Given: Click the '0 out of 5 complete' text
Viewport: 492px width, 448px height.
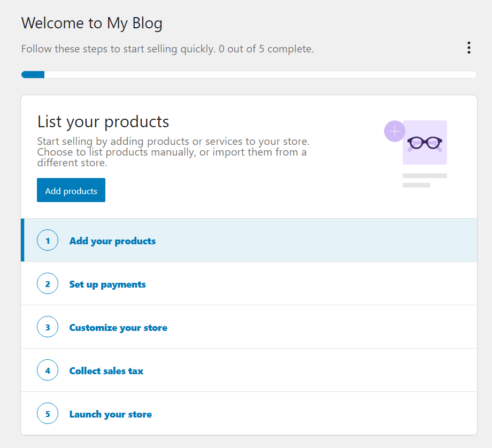Looking at the screenshot, I should tap(266, 49).
